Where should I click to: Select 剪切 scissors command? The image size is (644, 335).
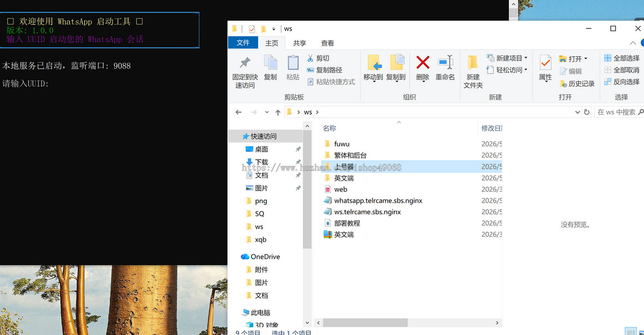[318, 58]
